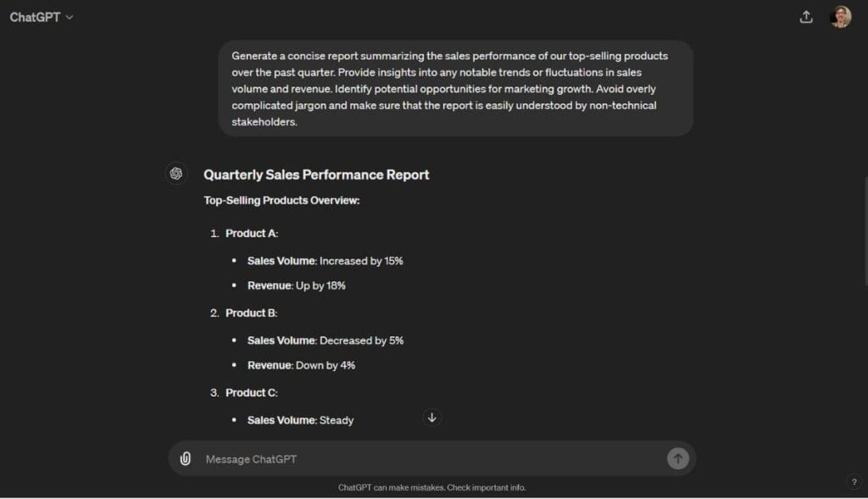Select the Product A list item

[252, 233]
